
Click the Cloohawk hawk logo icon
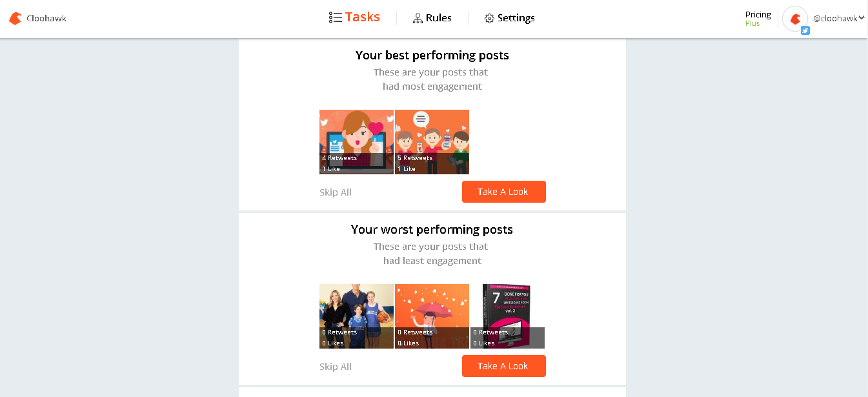[x=15, y=19]
